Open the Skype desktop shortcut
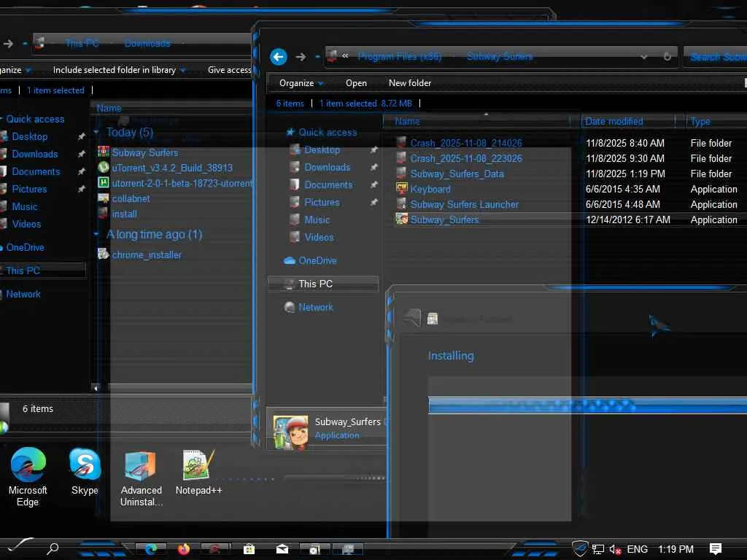 (85, 472)
